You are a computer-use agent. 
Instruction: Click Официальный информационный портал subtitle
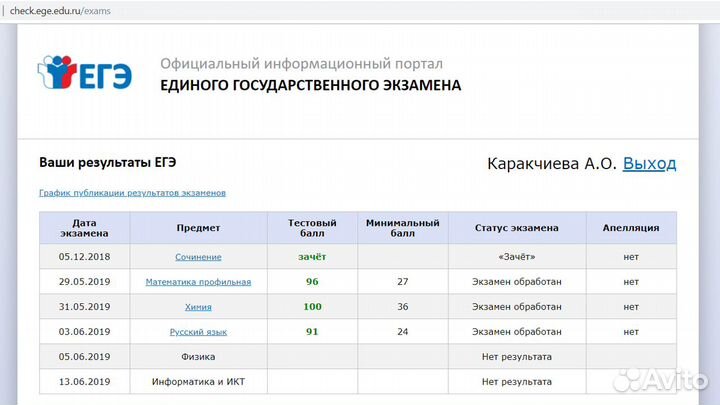tap(301, 64)
